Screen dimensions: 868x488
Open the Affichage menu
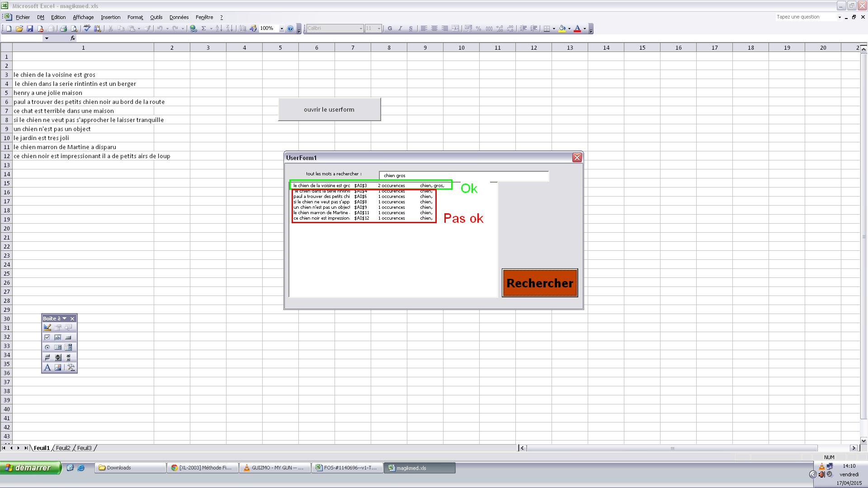[83, 17]
